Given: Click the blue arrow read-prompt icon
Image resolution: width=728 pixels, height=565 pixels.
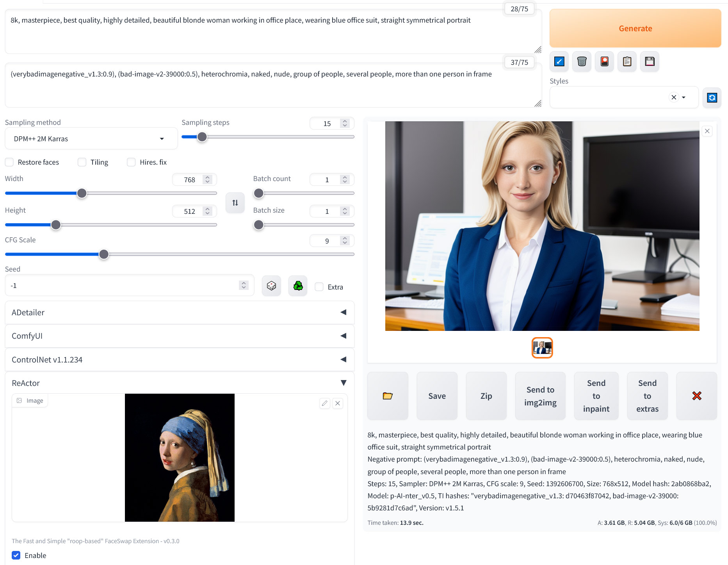Looking at the screenshot, I should (x=559, y=62).
